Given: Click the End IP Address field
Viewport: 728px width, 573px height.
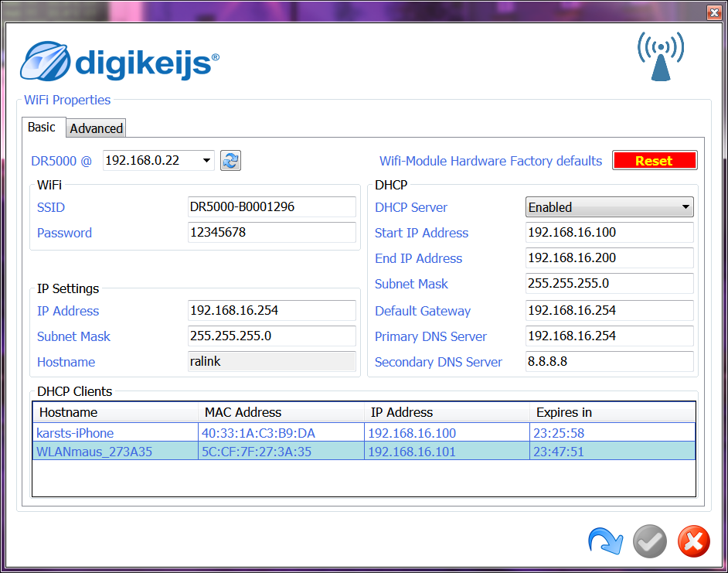Looking at the screenshot, I should [610, 258].
